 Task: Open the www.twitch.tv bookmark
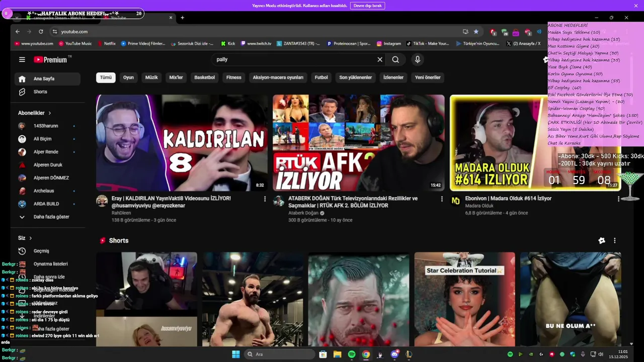coord(256,44)
